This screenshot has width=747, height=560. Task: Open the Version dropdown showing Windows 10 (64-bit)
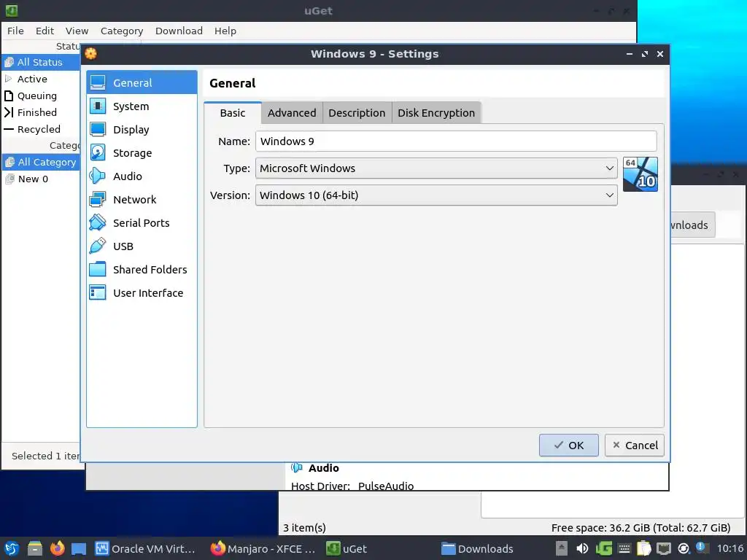(436, 195)
